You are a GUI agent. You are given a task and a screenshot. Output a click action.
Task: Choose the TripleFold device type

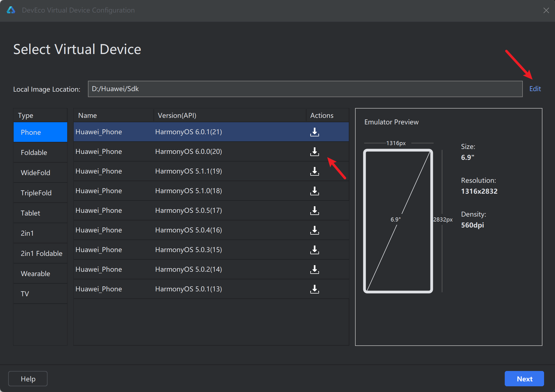[x=36, y=193]
